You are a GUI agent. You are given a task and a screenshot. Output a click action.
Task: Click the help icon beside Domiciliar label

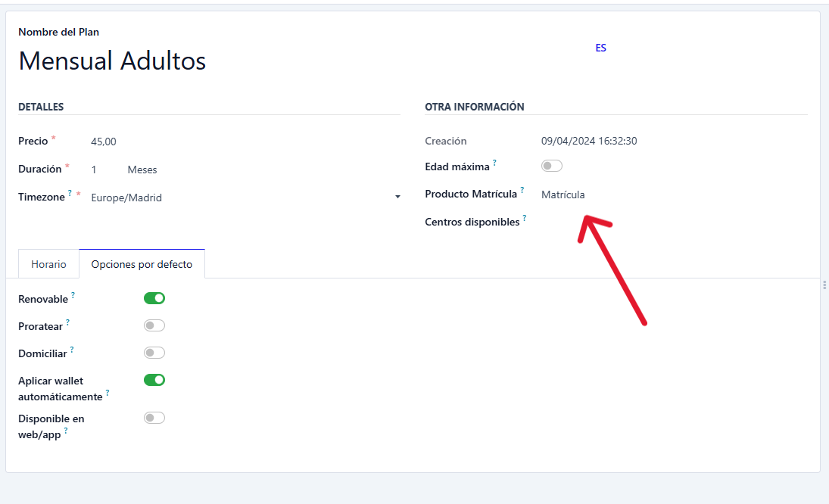(x=72, y=350)
